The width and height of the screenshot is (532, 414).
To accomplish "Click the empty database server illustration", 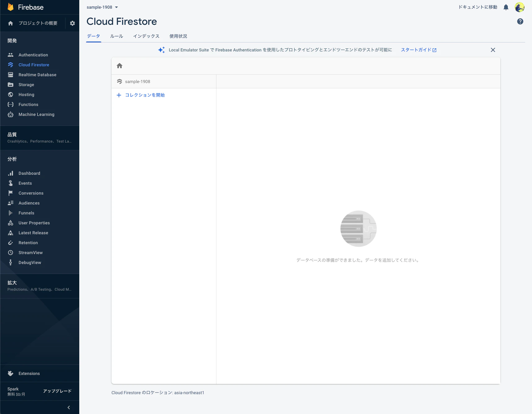I will coord(358,229).
